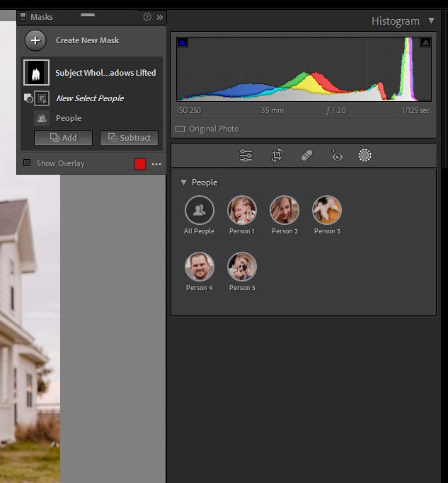448x483 pixels.
Task: Click the red overlay color swatch
Action: (140, 164)
